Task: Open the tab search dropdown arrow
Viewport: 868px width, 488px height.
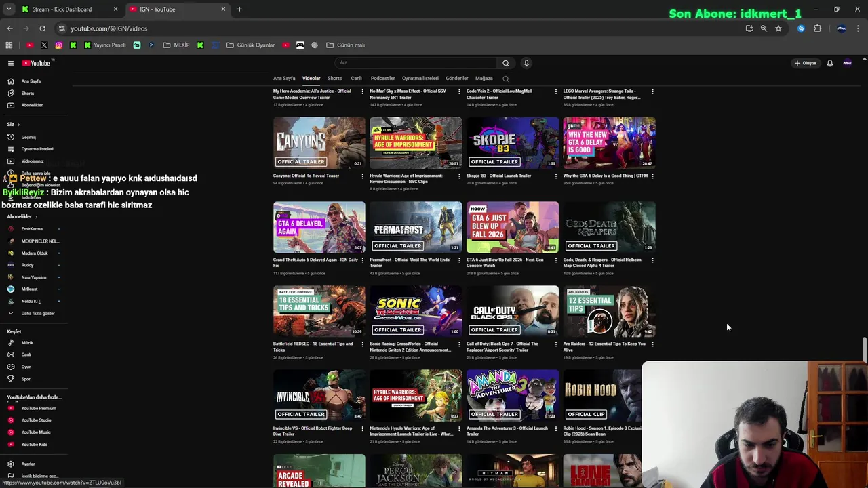Action: [9, 9]
